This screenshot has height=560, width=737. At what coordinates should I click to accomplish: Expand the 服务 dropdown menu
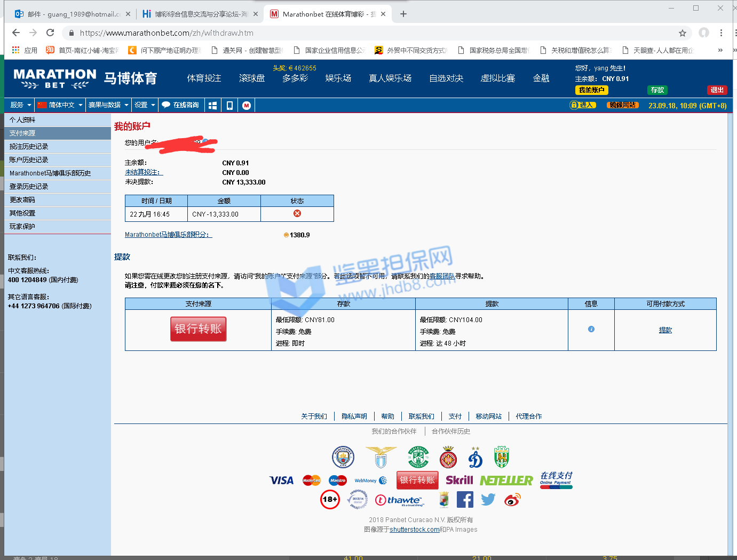coord(20,105)
